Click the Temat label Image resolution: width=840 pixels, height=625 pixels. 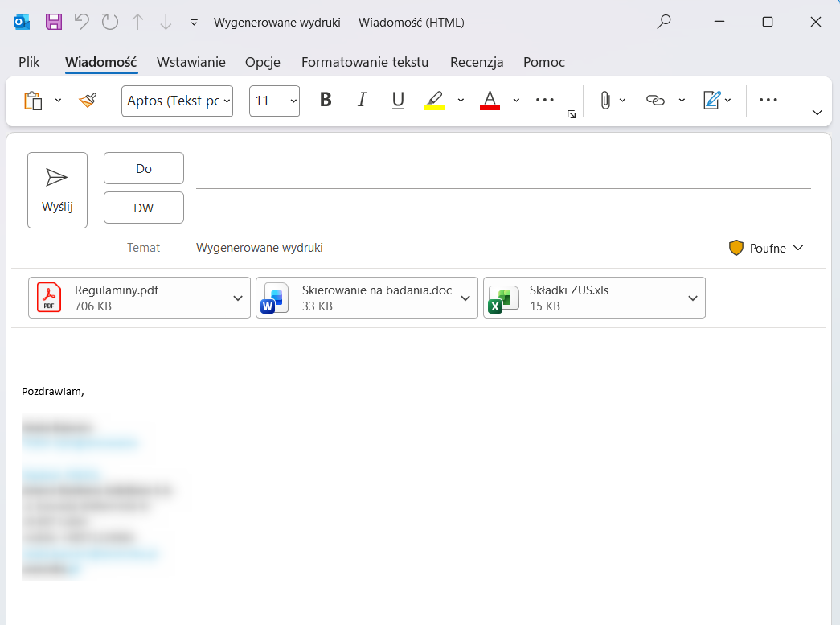click(x=143, y=248)
